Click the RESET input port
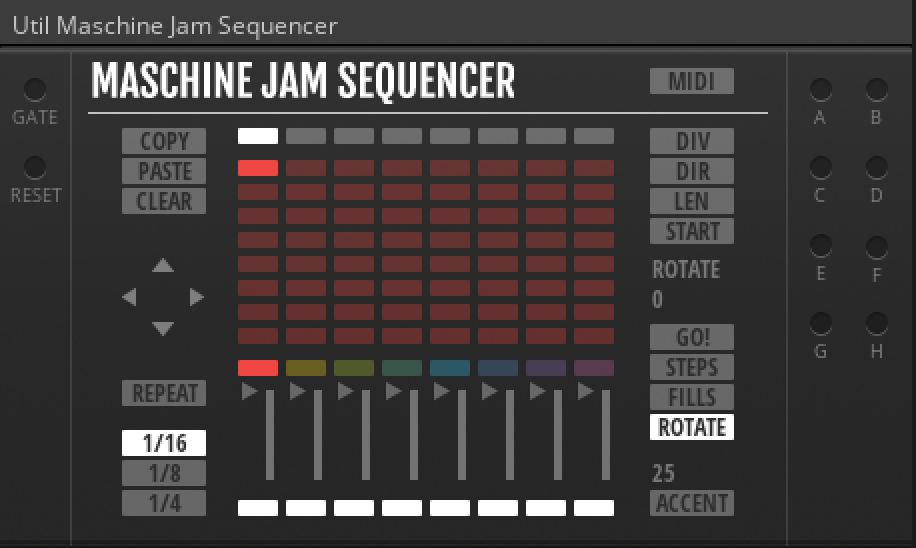Image resolution: width=916 pixels, height=548 pixels. 35,167
